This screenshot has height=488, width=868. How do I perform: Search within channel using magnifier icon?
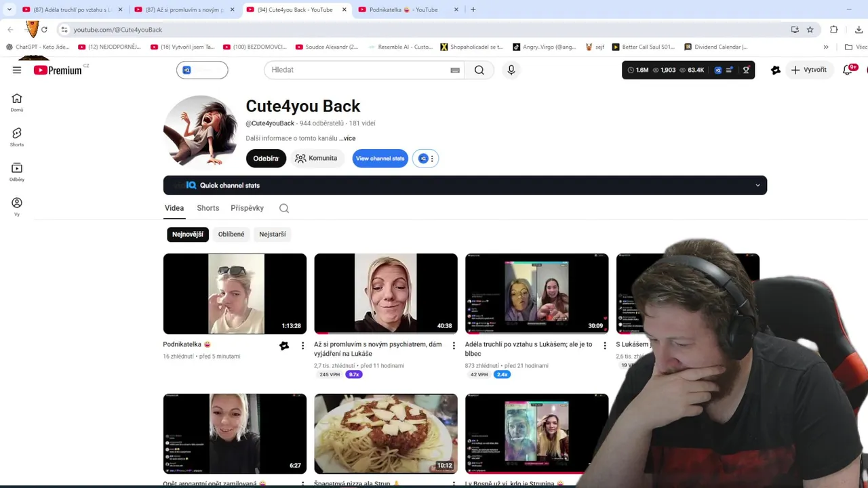click(284, 208)
